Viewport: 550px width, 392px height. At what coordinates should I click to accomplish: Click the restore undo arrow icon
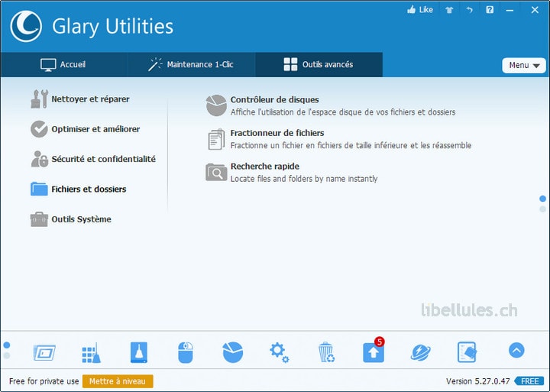[x=469, y=10]
